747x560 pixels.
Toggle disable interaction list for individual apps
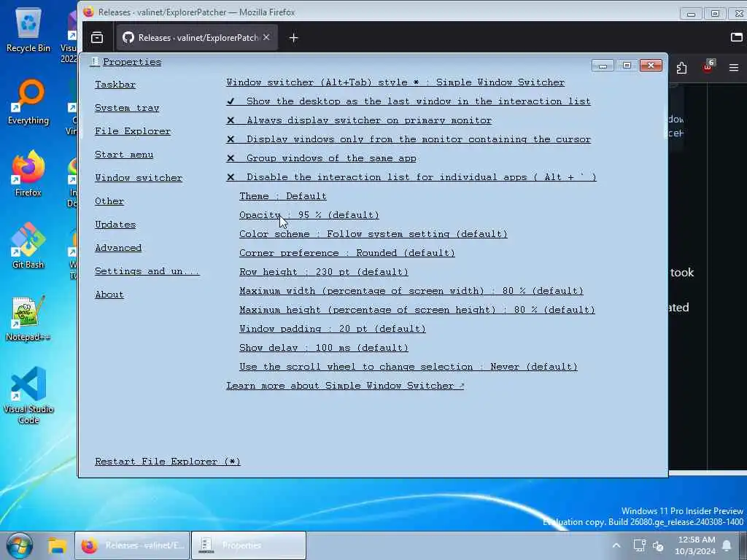(x=411, y=177)
